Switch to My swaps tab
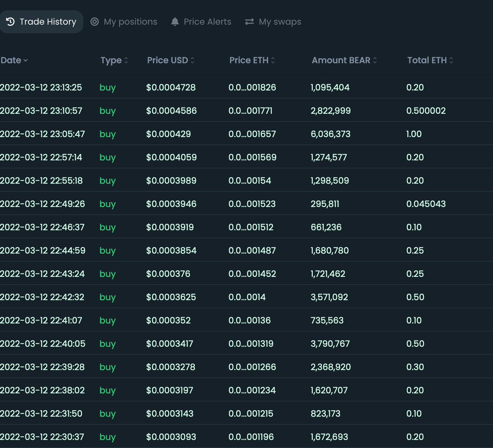This screenshot has height=448, width=493. [x=273, y=22]
